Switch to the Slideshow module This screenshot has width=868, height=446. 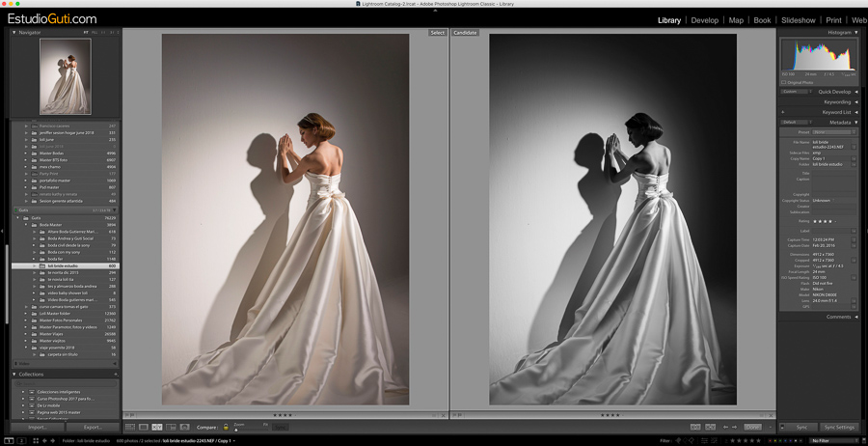[798, 19]
